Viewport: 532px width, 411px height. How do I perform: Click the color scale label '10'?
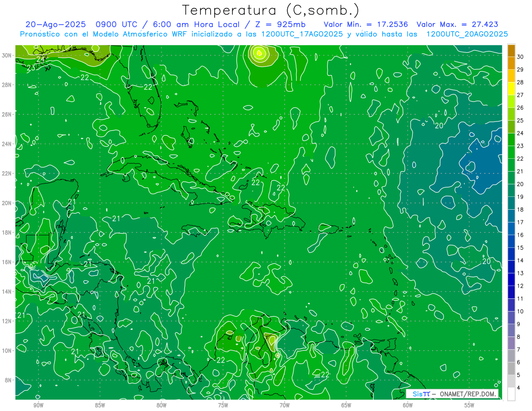(x=520, y=311)
